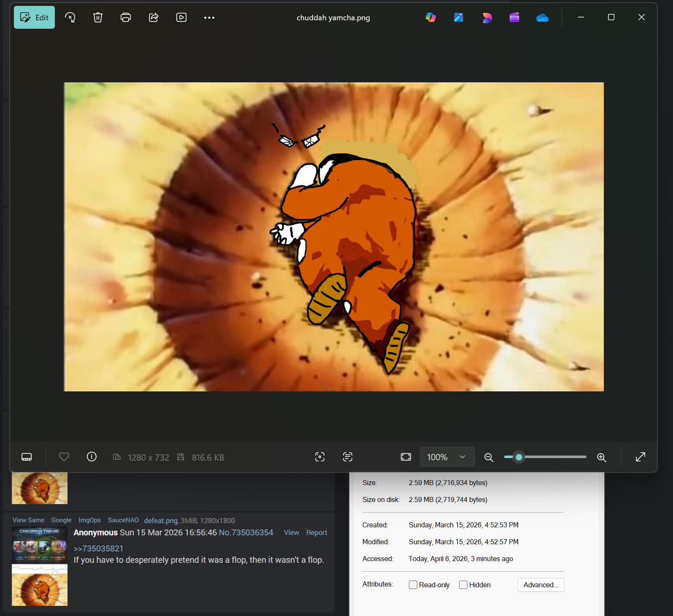Click the Size value 2.59 MB in Properties
673x616 pixels.
pyautogui.click(x=448, y=483)
